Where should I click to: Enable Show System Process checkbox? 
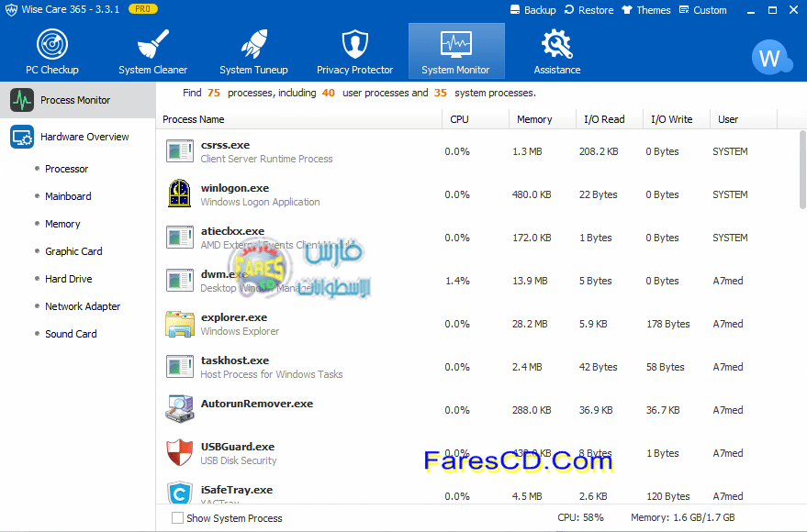[177, 517]
